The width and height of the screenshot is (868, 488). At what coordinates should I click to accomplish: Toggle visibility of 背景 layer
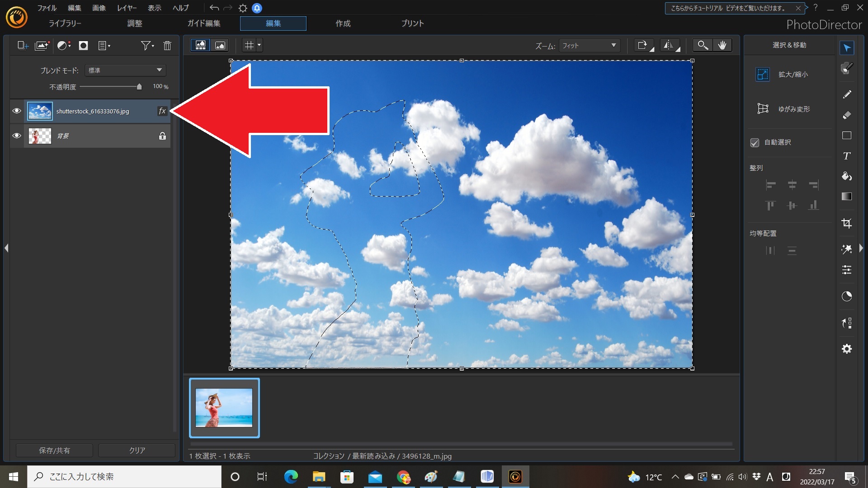pos(17,136)
